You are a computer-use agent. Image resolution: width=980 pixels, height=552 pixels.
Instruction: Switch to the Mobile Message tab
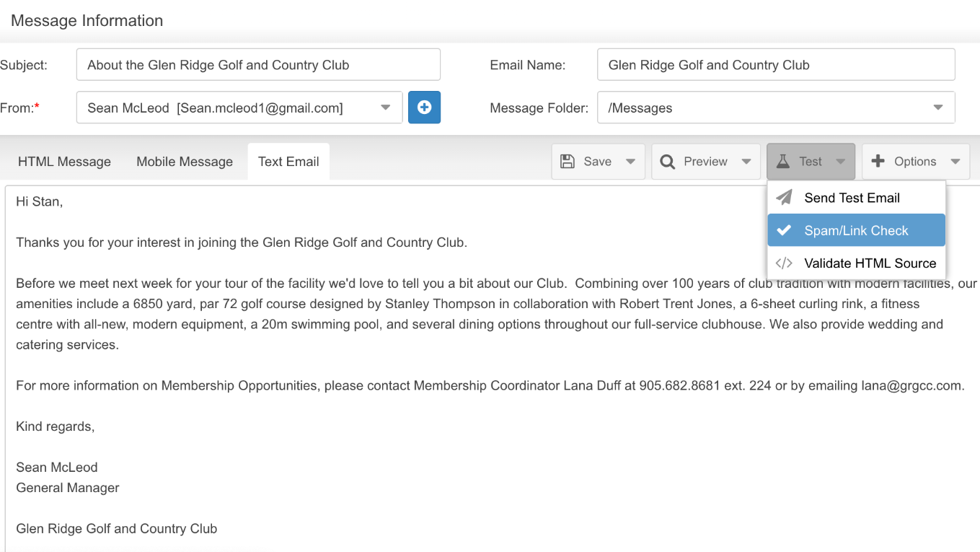[x=185, y=162]
